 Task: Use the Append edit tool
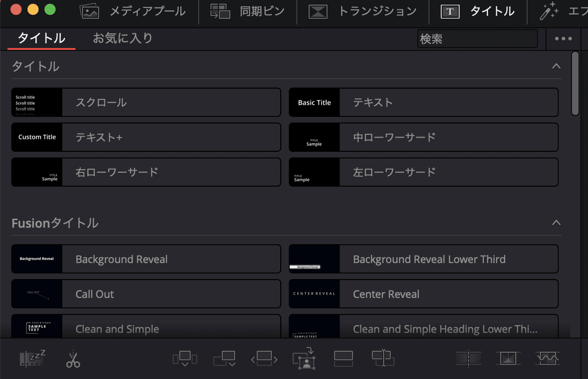(x=224, y=358)
